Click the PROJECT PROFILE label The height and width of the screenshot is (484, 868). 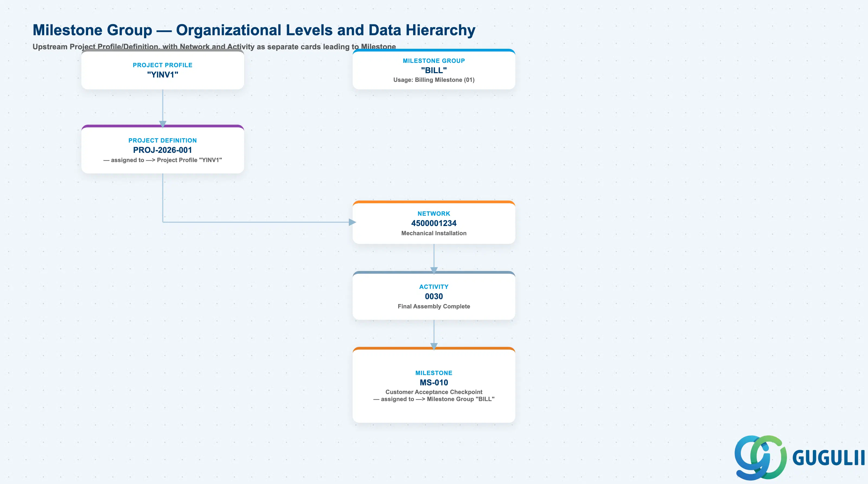[x=162, y=65]
